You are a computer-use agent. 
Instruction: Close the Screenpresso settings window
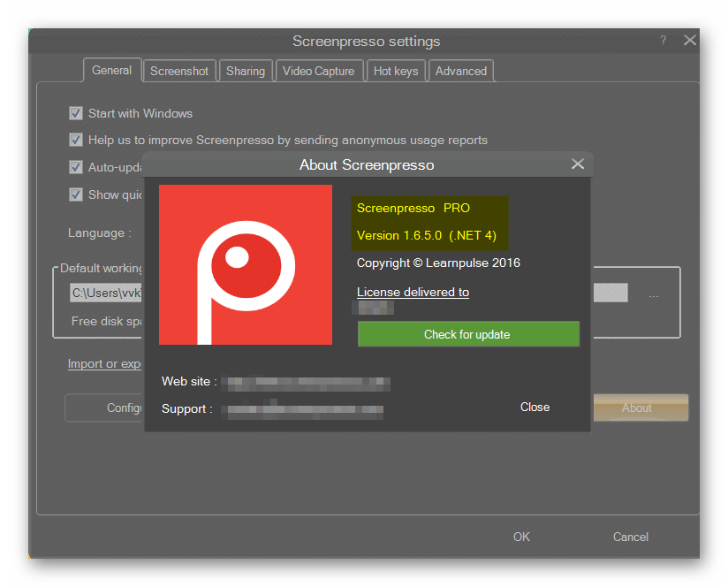click(x=690, y=41)
